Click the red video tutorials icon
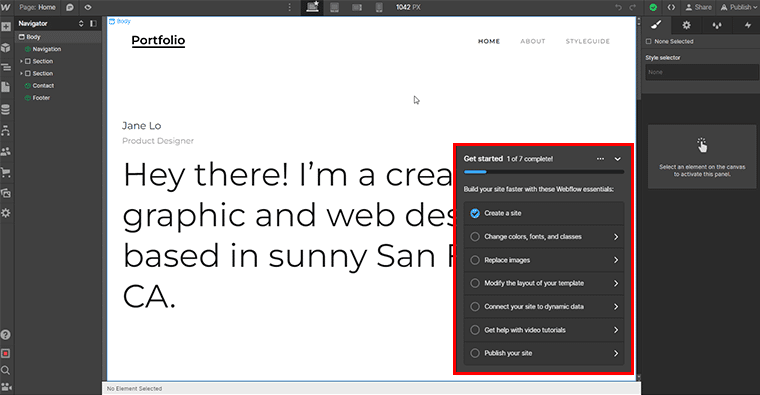 click(6, 353)
